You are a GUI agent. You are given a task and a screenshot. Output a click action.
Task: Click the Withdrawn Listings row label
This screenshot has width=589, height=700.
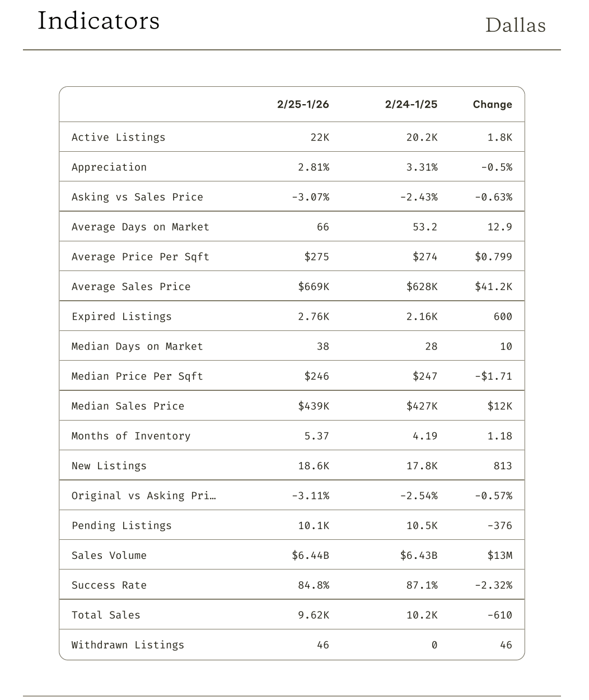pyautogui.click(x=128, y=645)
